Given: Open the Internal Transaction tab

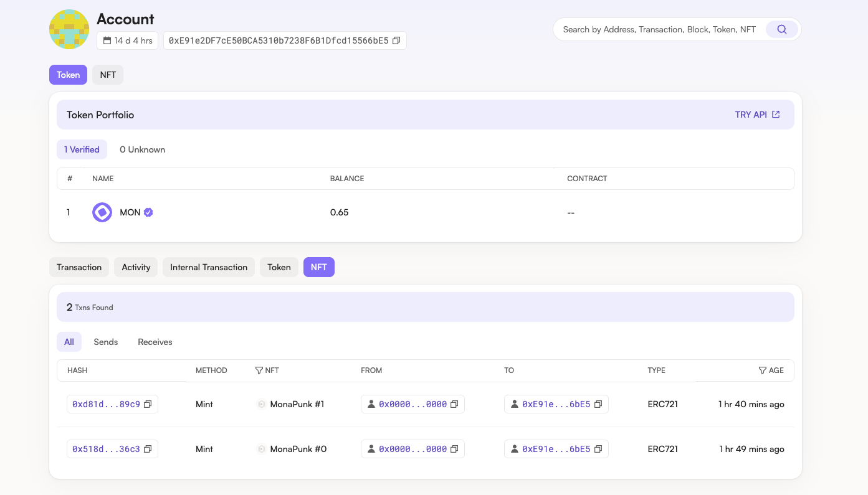Looking at the screenshot, I should pyautogui.click(x=209, y=267).
